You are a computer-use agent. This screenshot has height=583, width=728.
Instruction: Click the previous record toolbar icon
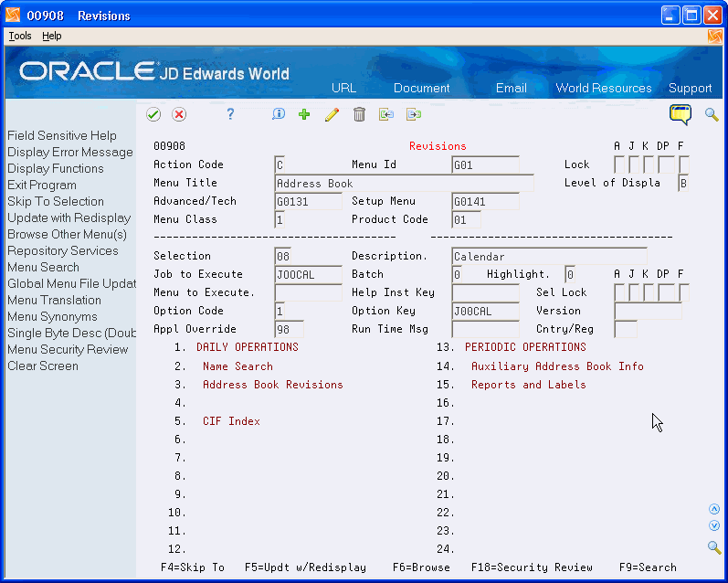(x=385, y=114)
